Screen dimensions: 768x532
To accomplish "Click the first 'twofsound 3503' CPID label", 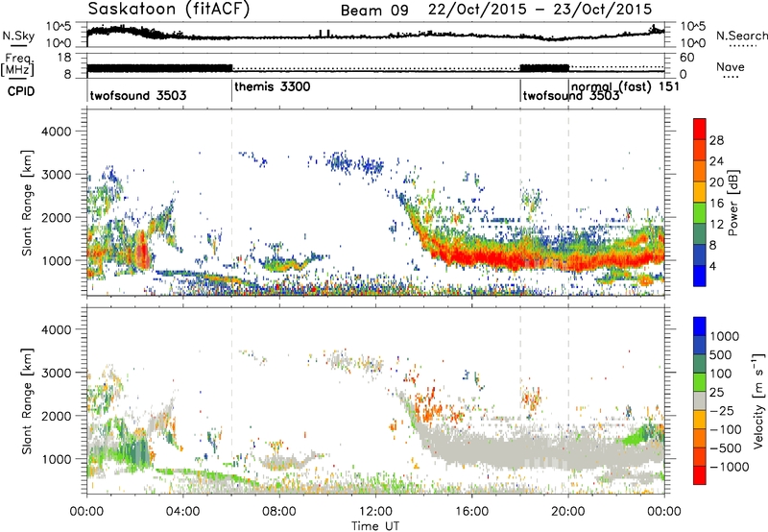I will click(138, 95).
